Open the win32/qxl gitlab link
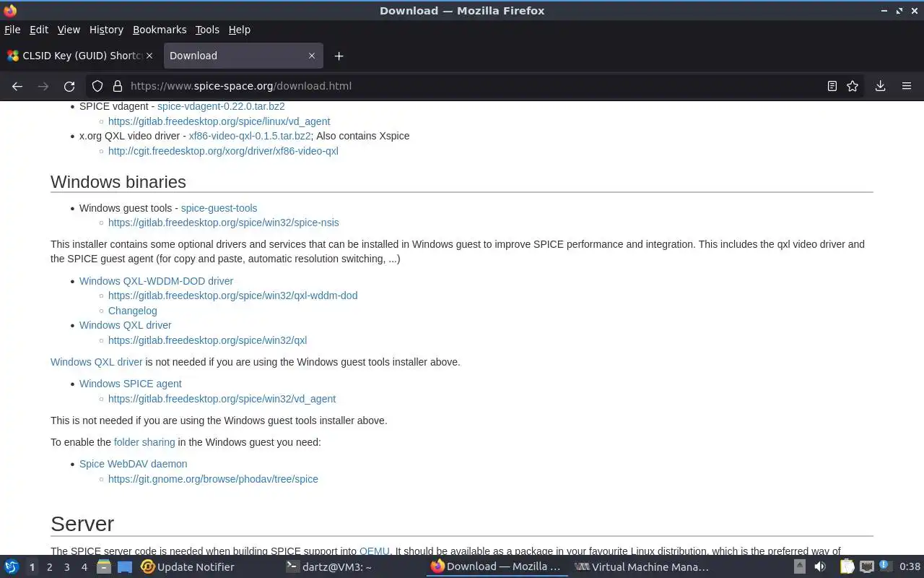The width and height of the screenshot is (924, 578). point(207,340)
